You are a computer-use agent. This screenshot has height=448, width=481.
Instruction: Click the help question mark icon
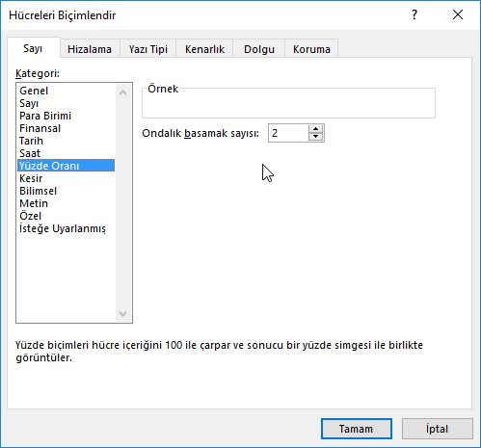click(x=414, y=14)
